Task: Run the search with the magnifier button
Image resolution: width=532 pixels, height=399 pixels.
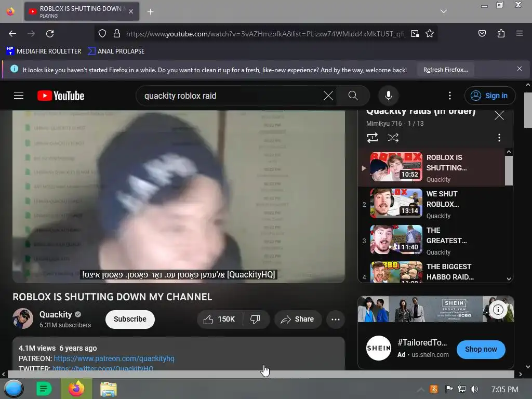Action: [x=353, y=96]
